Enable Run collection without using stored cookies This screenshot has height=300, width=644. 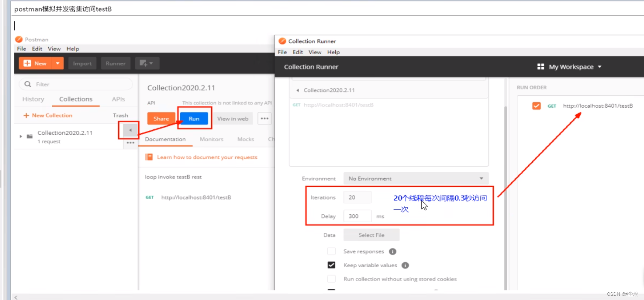(x=331, y=279)
